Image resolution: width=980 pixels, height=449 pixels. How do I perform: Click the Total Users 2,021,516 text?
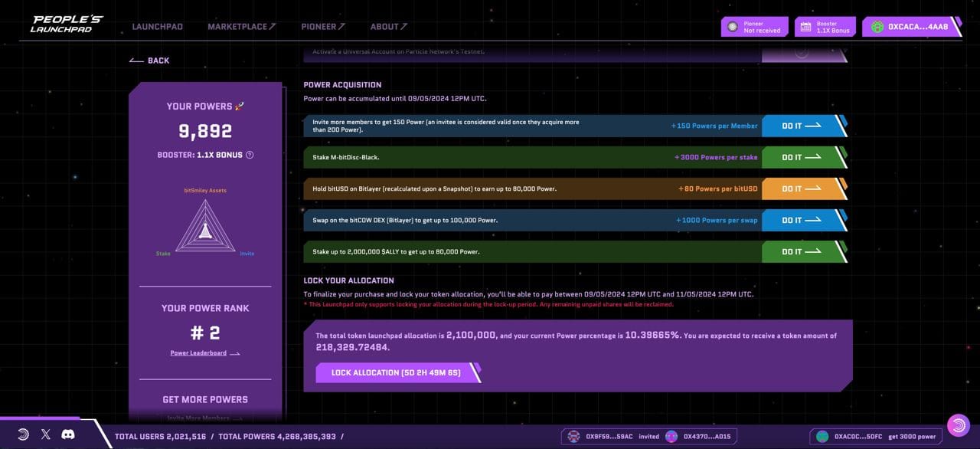(x=160, y=437)
